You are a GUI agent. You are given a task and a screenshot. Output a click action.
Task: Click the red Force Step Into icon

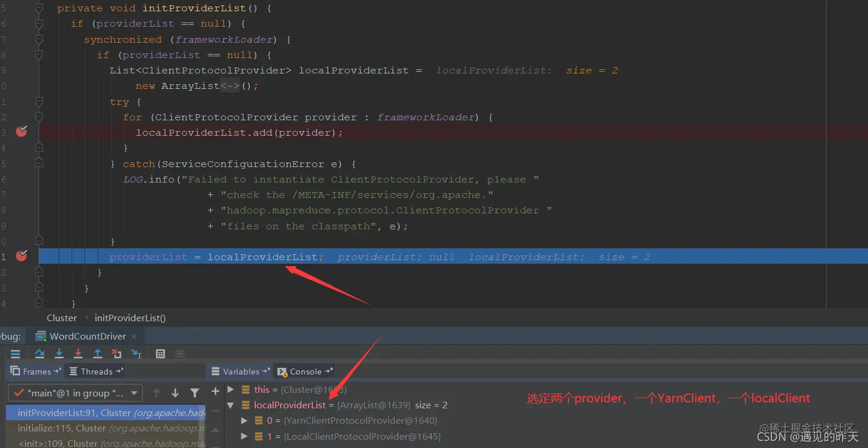pyautogui.click(x=78, y=354)
